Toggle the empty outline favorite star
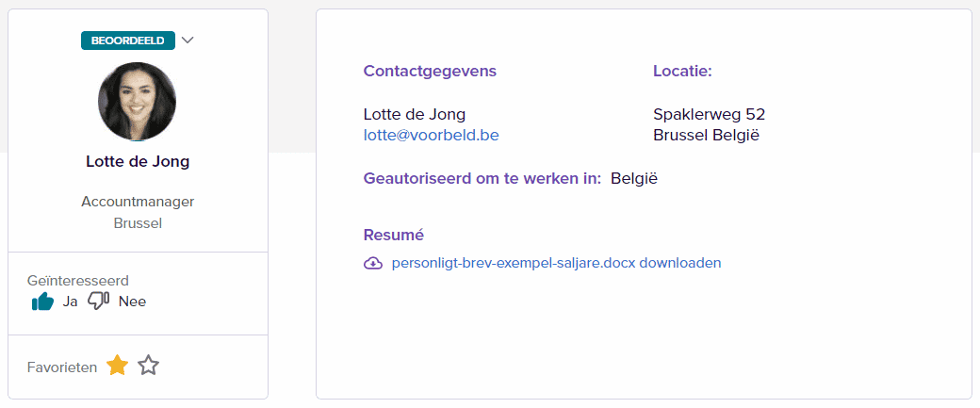 (148, 366)
